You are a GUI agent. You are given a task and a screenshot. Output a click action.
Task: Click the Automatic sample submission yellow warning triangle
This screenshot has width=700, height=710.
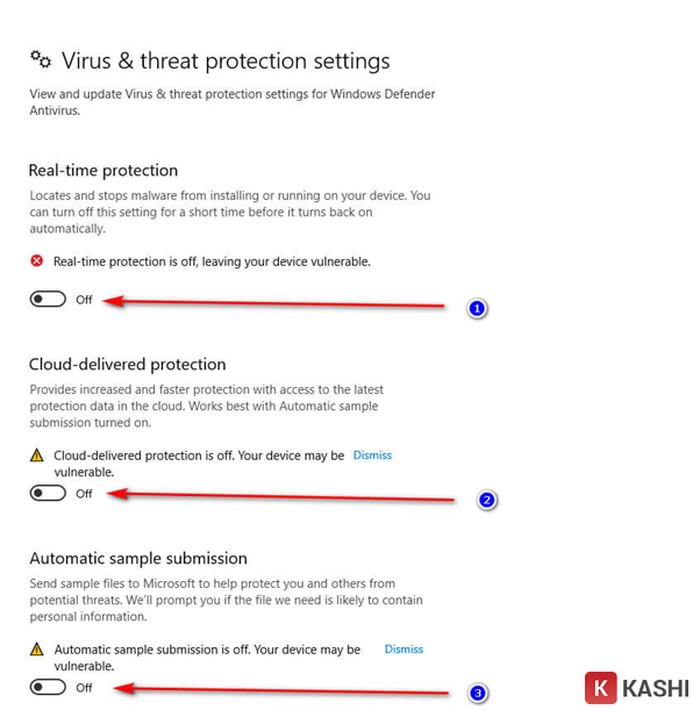37,649
